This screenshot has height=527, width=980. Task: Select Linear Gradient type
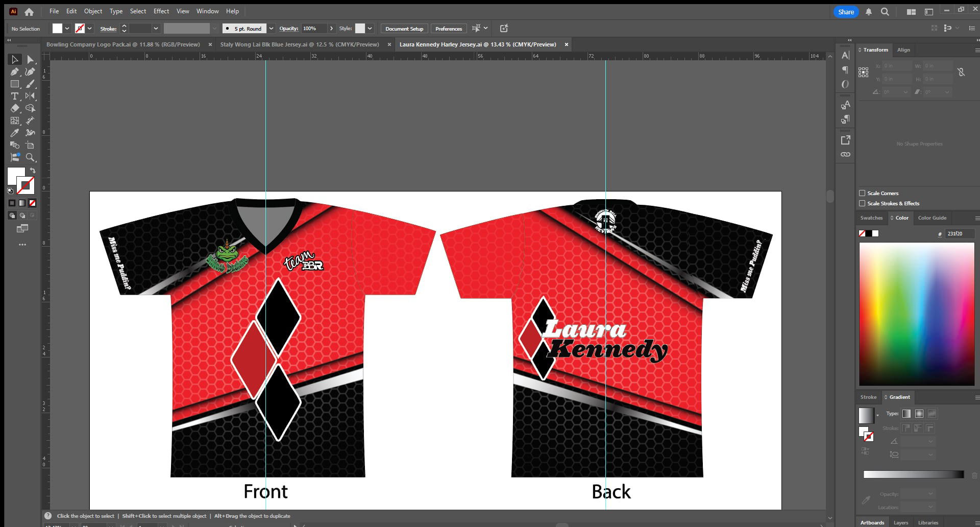coord(906,414)
